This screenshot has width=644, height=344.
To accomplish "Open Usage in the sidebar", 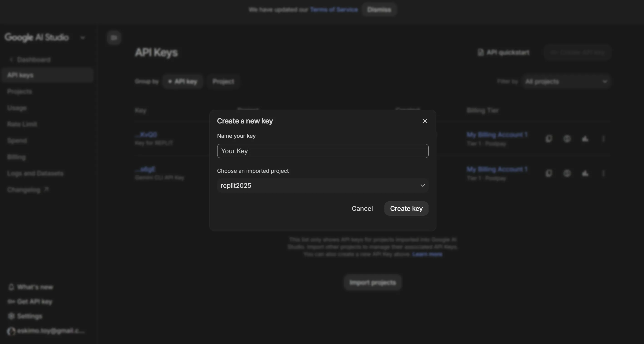I will 17,108.
